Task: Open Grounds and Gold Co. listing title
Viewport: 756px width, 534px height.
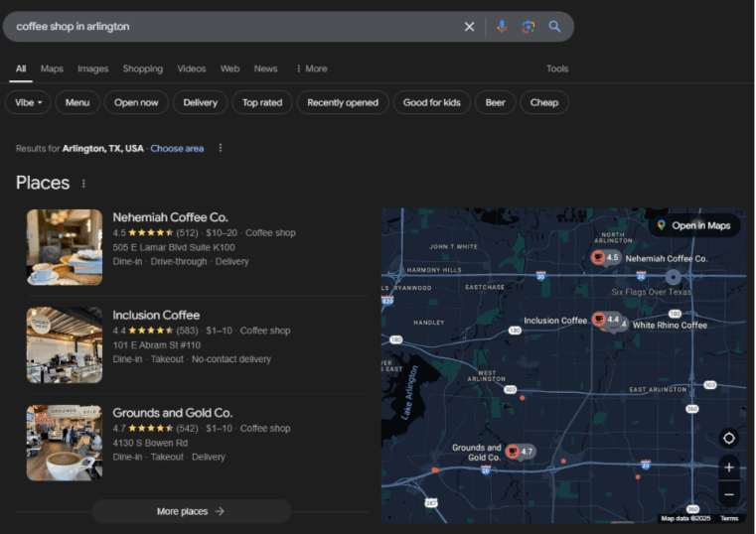Action: 173,413
